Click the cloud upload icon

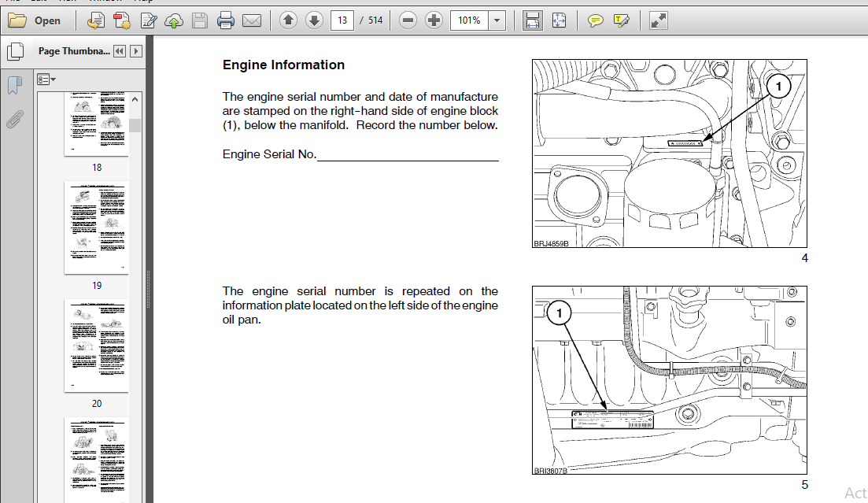(x=174, y=21)
